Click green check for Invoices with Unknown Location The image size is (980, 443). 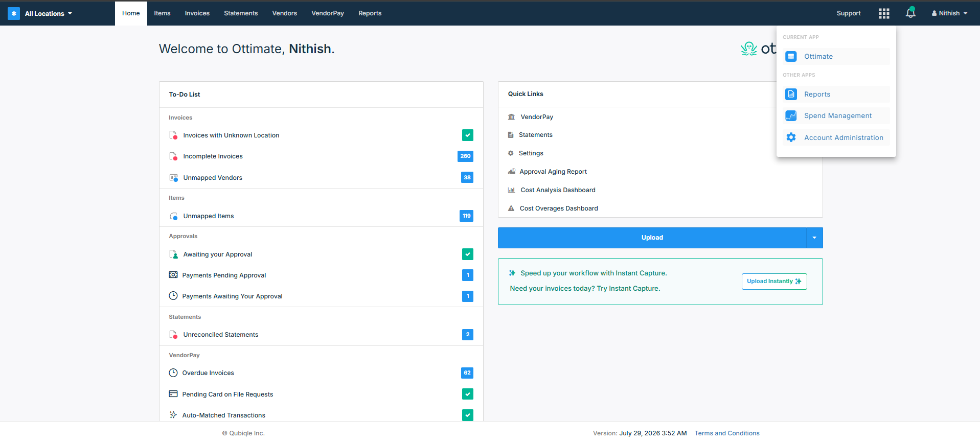pos(468,135)
